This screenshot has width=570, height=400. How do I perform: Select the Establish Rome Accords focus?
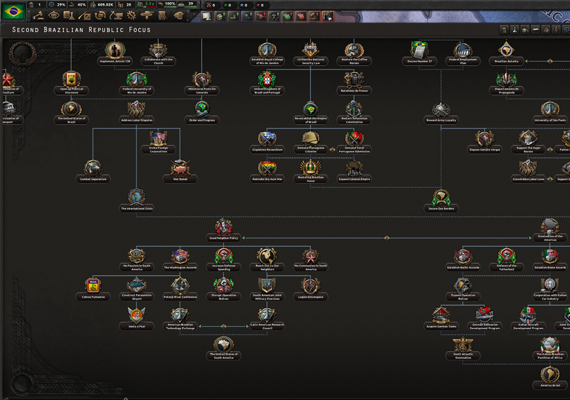click(550, 260)
